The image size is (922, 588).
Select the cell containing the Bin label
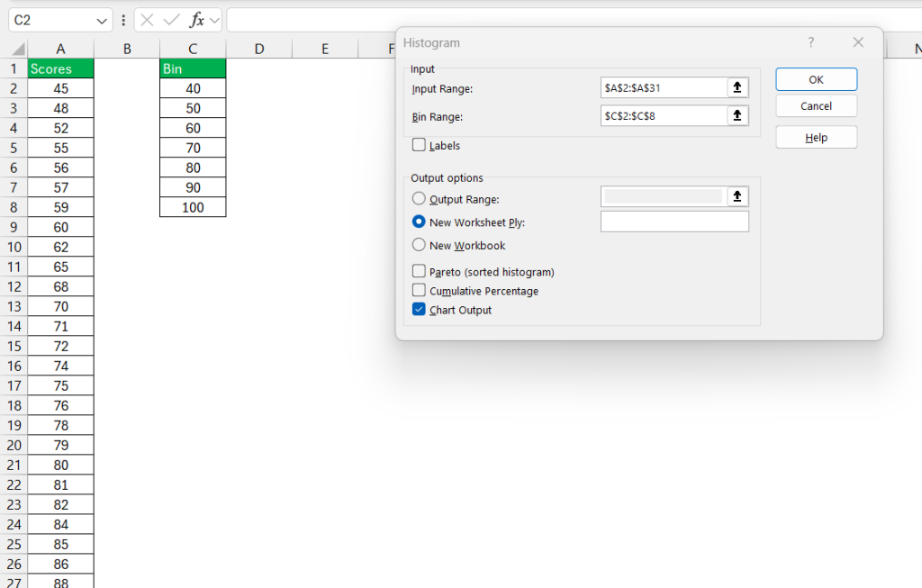[192, 68]
